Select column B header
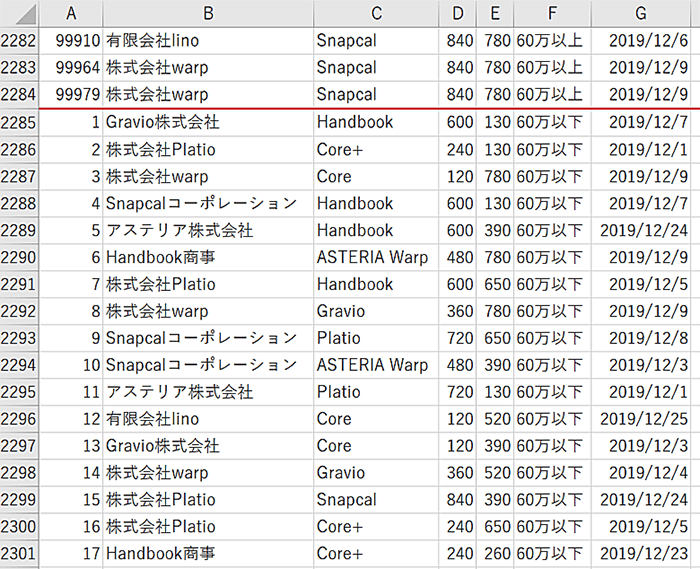This screenshot has height=569, width=700. point(208,13)
